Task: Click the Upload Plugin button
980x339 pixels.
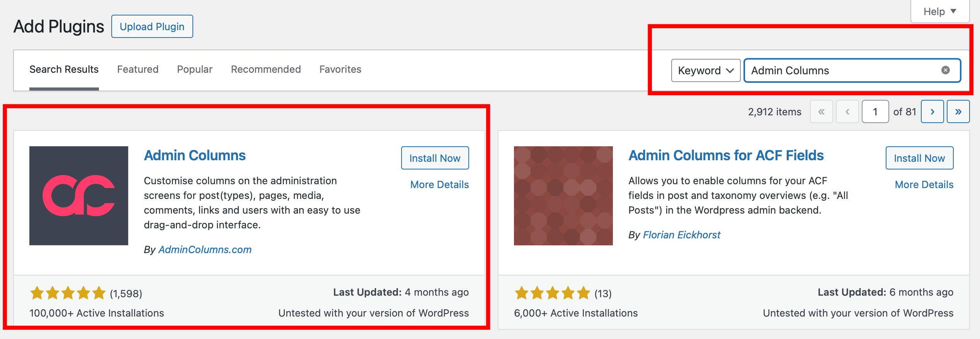Action: point(152,26)
